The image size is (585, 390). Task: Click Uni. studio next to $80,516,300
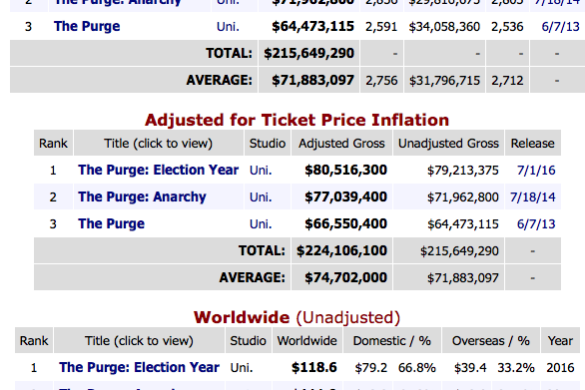(x=260, y=171)
